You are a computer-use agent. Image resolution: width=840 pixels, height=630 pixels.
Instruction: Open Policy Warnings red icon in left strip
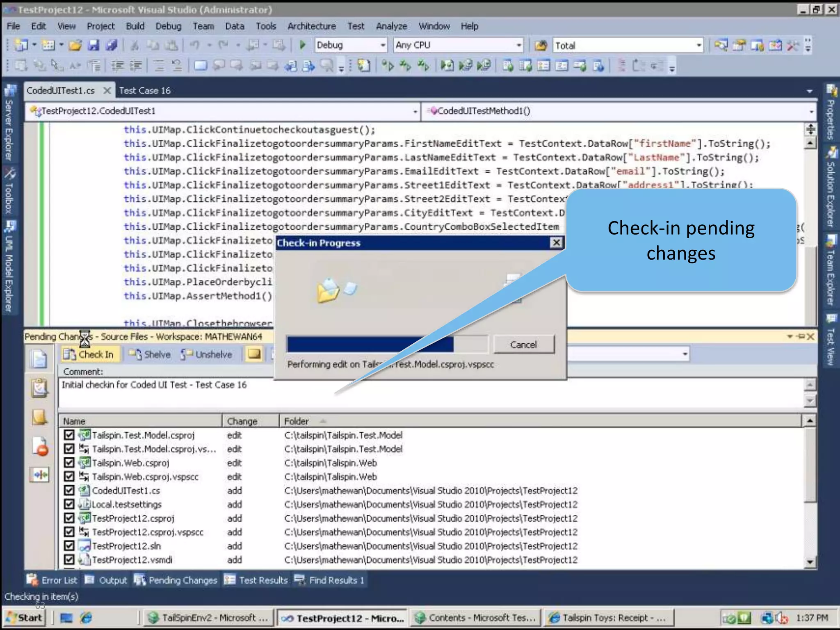pyautogui.click(x=40, y=447)
